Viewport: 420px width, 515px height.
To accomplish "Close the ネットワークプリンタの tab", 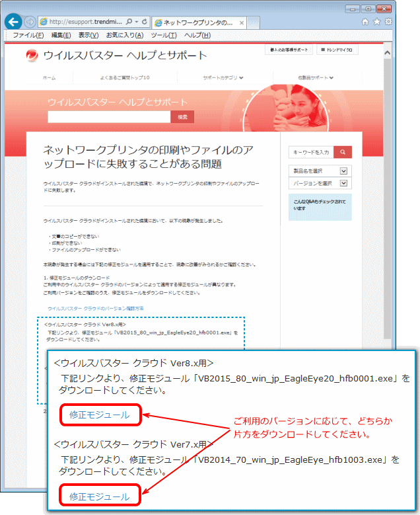I will (242, 22).
